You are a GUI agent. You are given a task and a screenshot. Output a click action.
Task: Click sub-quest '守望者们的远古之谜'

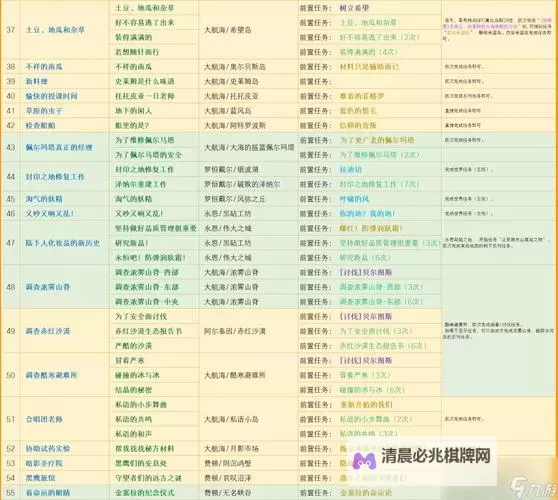coord(148,478)
